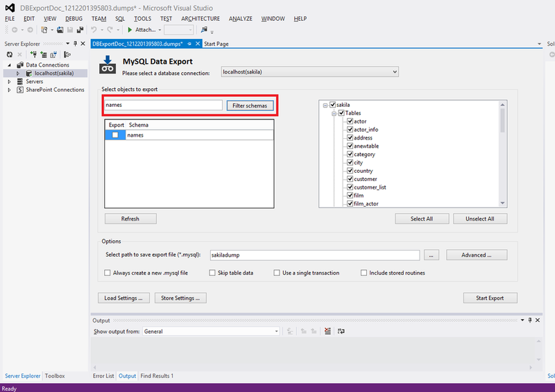Uncheck the actor_info checkbox
Viewport: 555px width, 392px height.
point(350,129)
